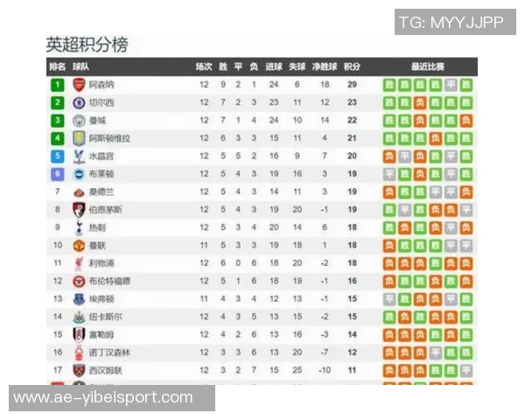Click the 场次 column header
This screenshot has width=525, height=420.
pyautogui.click(x=204, y=66)
